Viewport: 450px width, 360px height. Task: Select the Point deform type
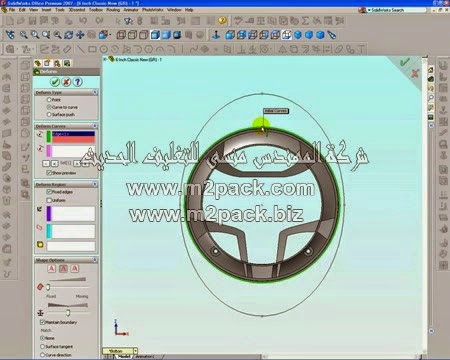49,100
